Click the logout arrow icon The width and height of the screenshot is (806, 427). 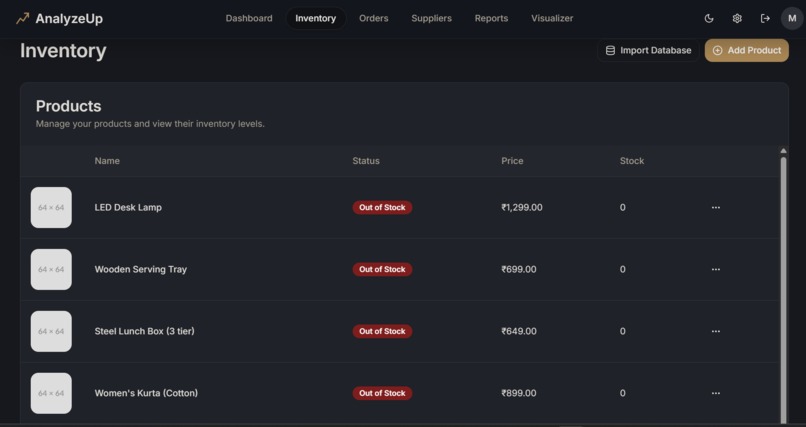tap(765, 18)
